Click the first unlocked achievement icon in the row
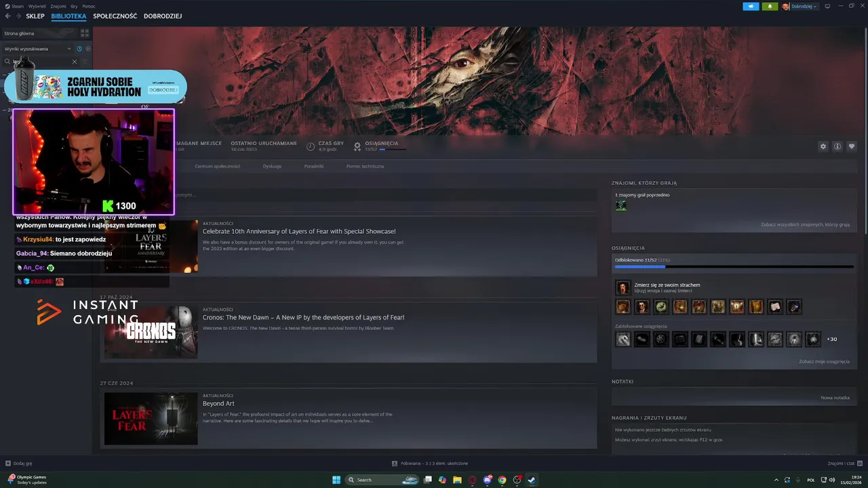The width and height of the screenshot is (868, 488). 623,307
